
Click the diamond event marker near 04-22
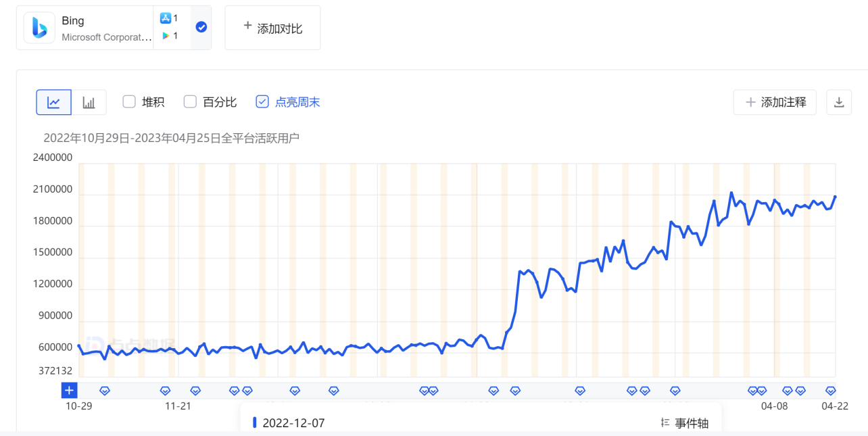(831, 390)
